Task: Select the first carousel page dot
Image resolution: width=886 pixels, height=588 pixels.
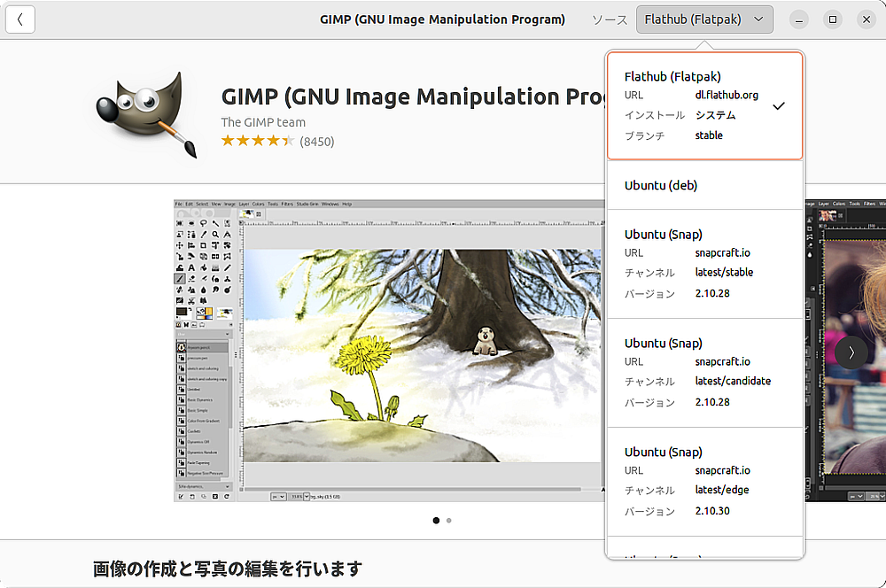Action: tap(436, 521)
